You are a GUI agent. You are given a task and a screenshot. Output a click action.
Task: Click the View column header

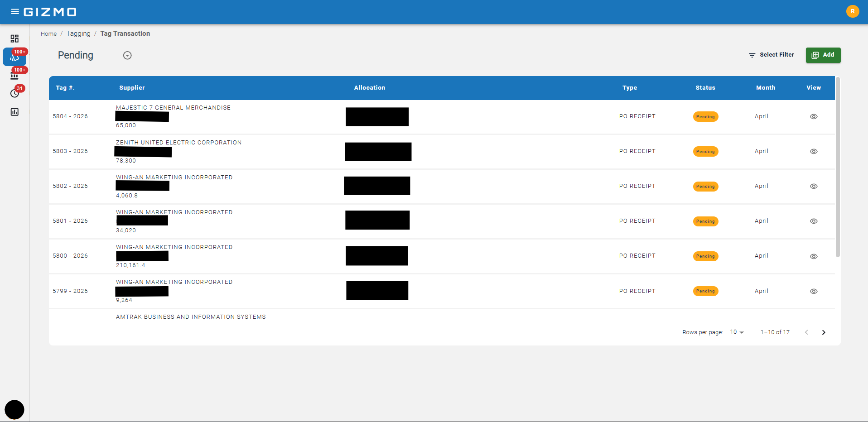[x=814, y=88]
